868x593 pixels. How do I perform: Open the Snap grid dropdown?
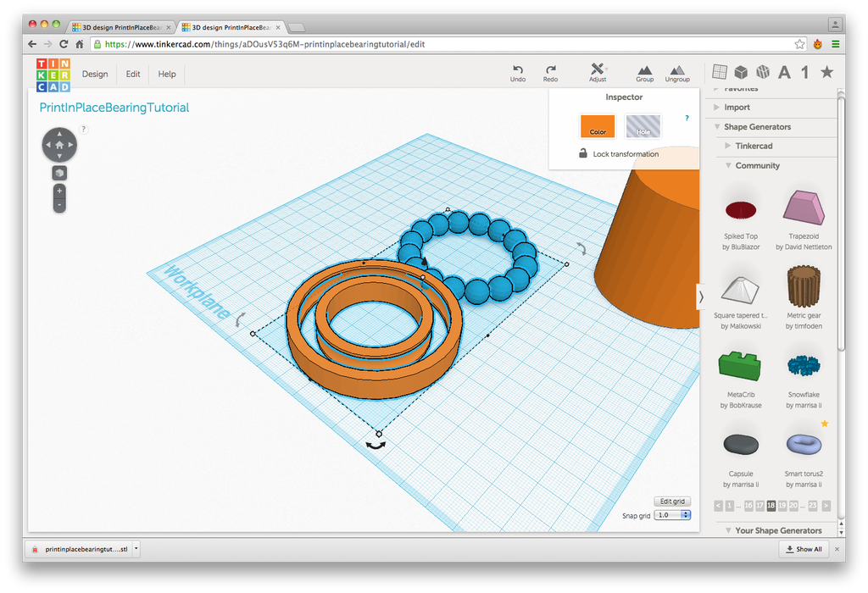point(672,515)
